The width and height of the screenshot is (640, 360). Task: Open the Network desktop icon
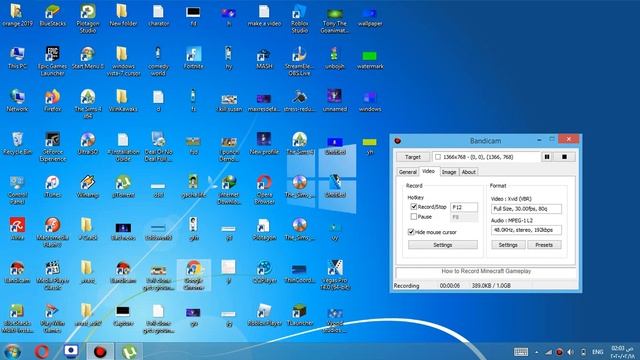(x=17, y=100)
